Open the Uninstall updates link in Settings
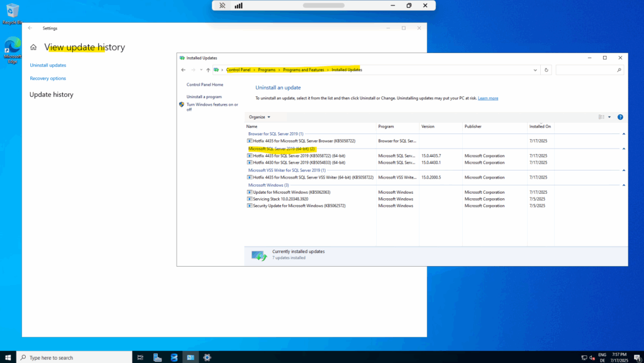The width and height of the screenshot is (644, 363). coord(48,65)
